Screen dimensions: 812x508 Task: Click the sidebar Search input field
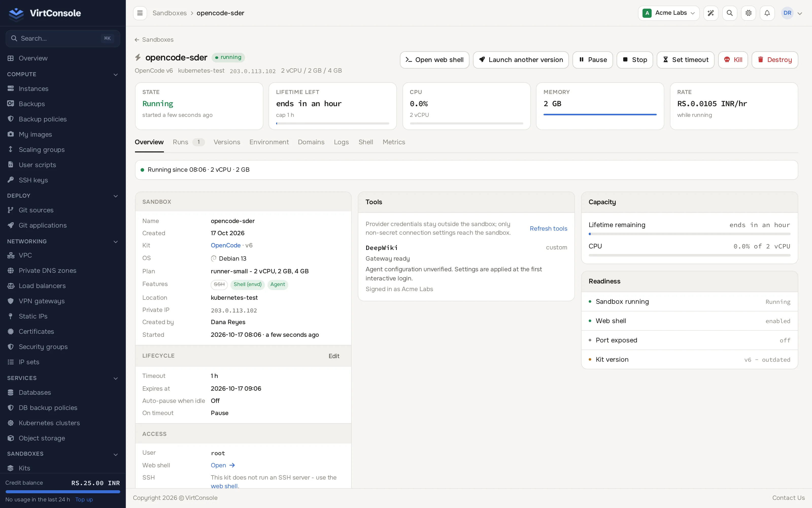coord(63,39)
